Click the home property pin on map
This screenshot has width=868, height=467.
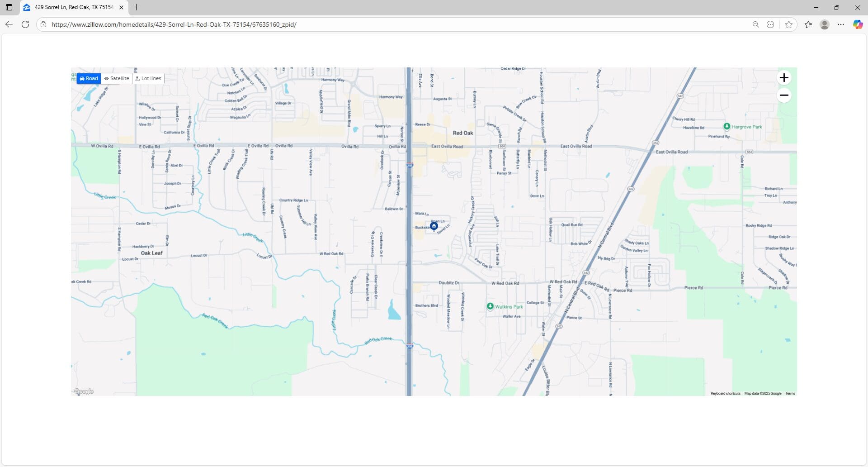click(x=434, y=226)
